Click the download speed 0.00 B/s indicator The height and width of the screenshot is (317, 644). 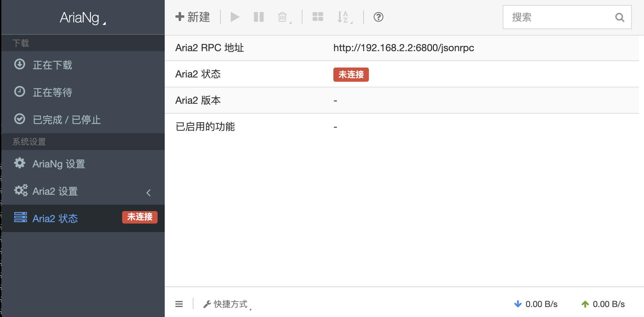point(536,304)
